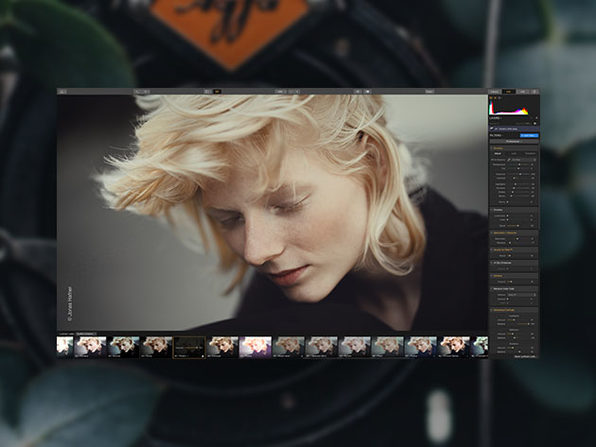
Task: Switch to the Transform tab in Develop
Action: click(x=530, y=154)
